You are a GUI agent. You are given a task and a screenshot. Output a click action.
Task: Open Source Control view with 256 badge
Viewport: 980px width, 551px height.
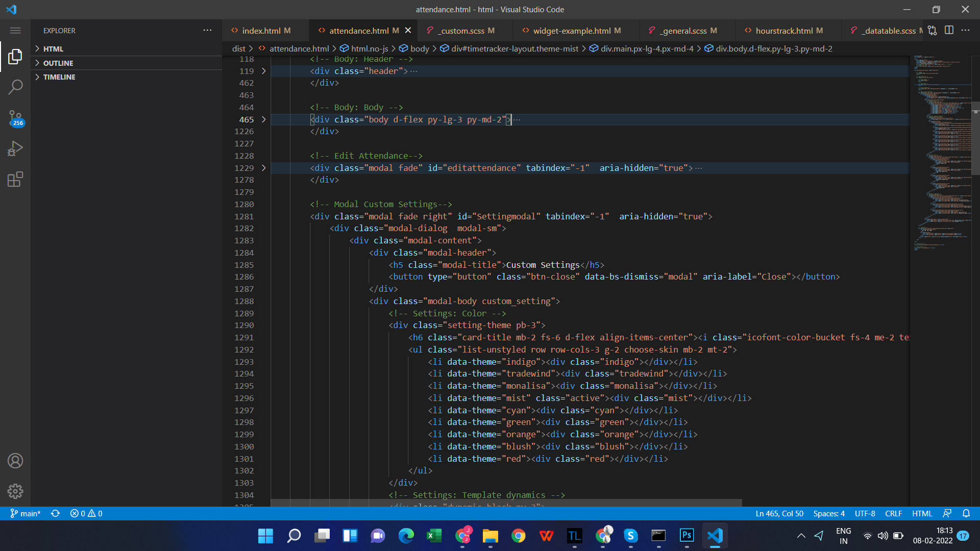click(15, 118)
